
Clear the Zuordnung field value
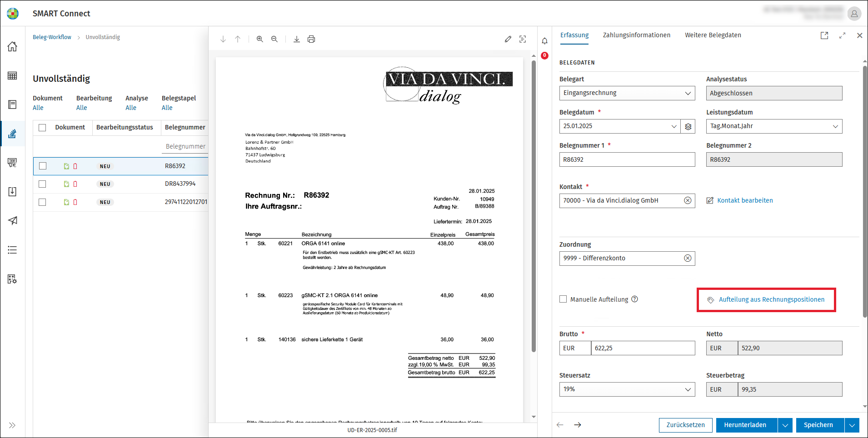tap(688, 258)
